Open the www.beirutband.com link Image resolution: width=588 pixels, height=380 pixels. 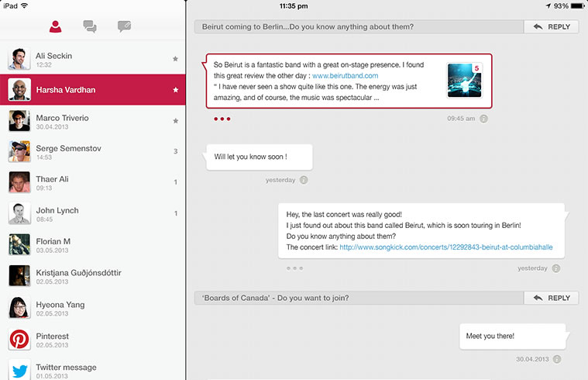345,75
